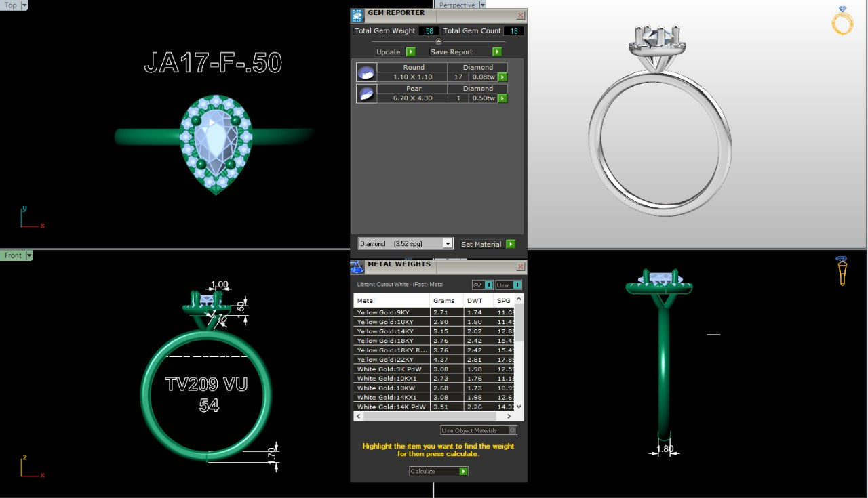Select the White Gold:10KX1 row
This screenshot has height=498, width=868.
pos(435,379)
